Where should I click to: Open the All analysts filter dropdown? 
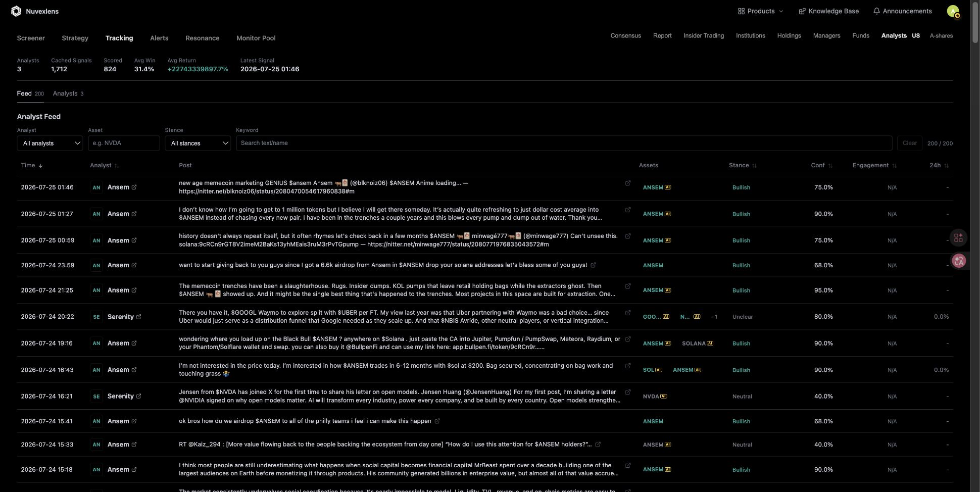pos(50,143)
